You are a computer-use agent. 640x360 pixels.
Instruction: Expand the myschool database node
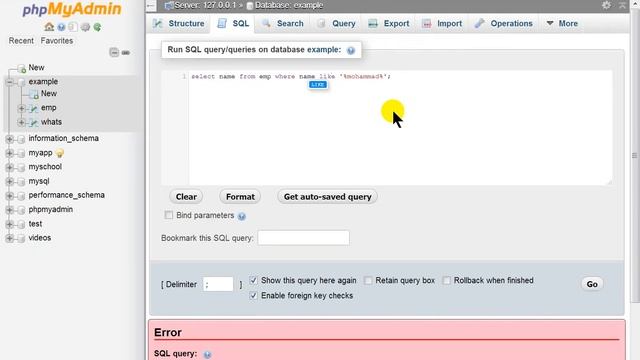click(9, 167)
